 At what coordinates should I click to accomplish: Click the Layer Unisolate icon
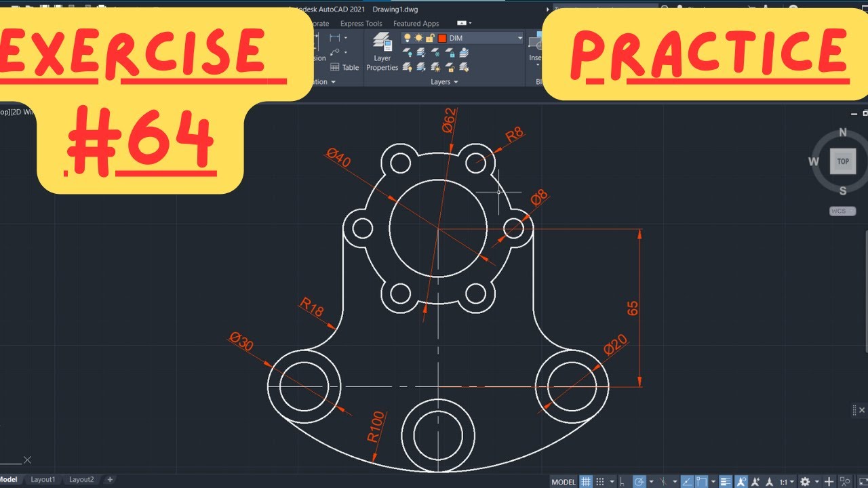coord(421,66)
